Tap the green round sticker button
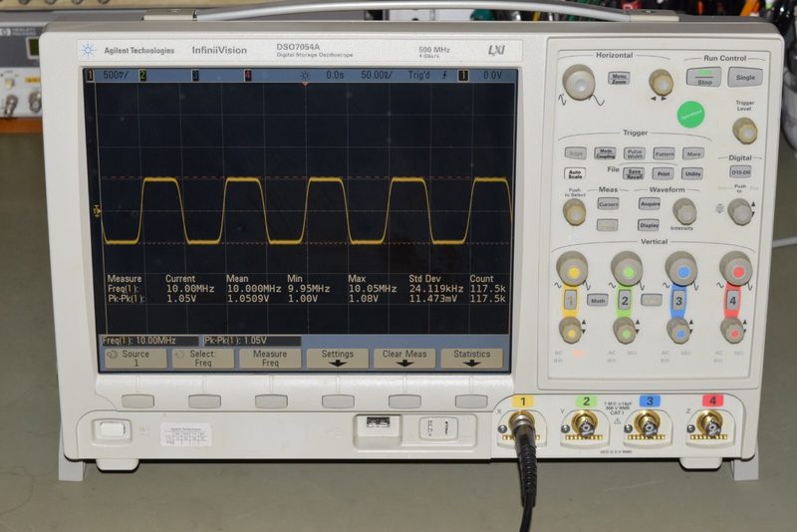The width and height of the screenshot is (797, 532). 690,115
